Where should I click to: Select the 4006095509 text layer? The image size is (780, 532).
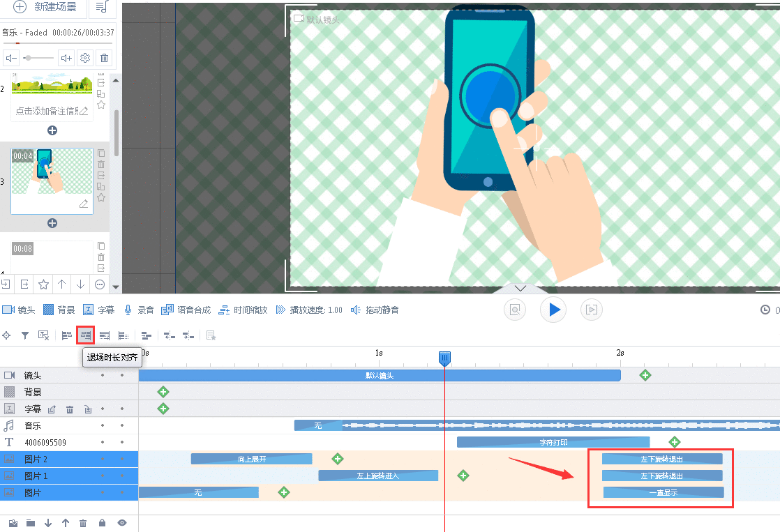45,442
